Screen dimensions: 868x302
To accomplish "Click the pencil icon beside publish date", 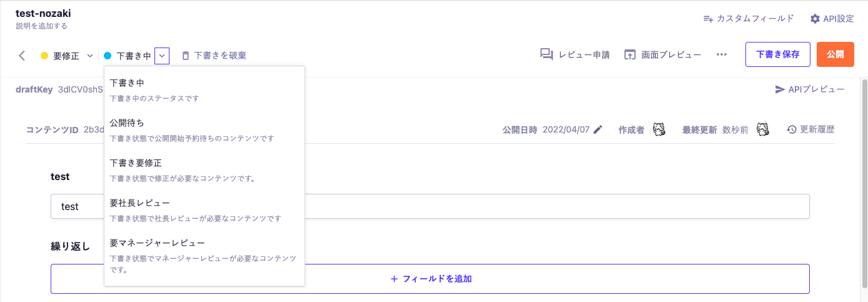I will pos(598,129).
